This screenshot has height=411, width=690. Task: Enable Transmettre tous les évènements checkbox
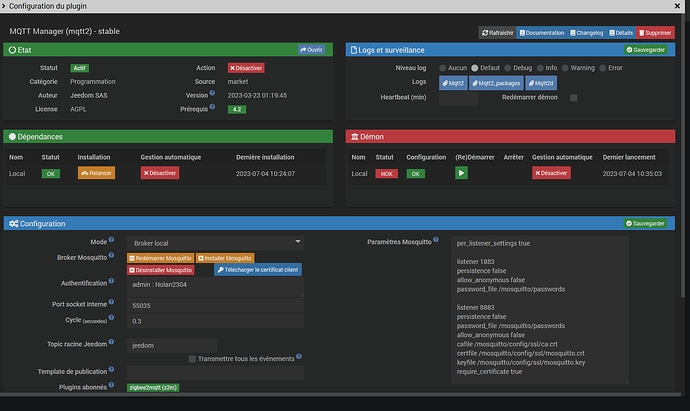(192, 359)
